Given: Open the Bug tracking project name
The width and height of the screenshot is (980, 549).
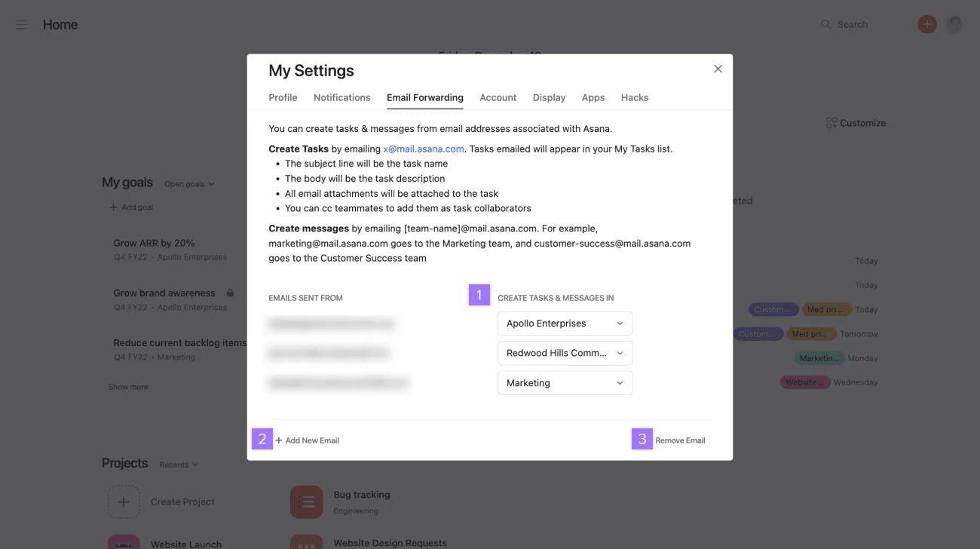Looking at the screenshot, I should [x=362, y=495].
